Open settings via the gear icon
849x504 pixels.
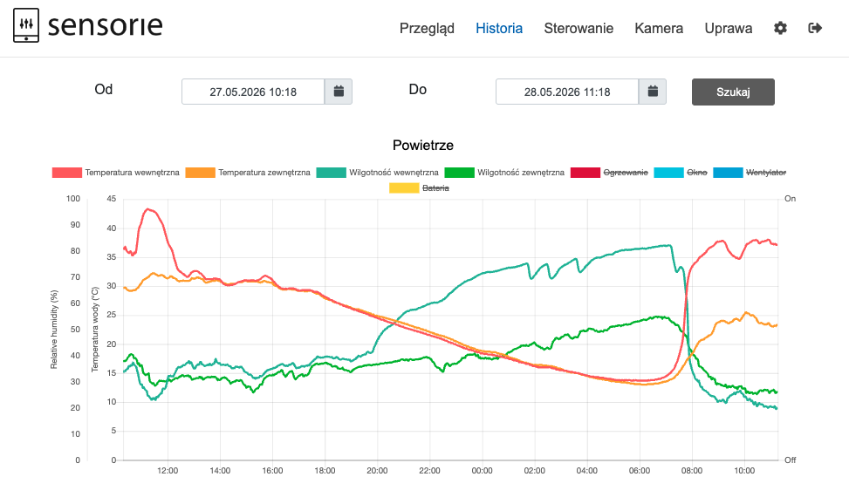coord(780,28)
